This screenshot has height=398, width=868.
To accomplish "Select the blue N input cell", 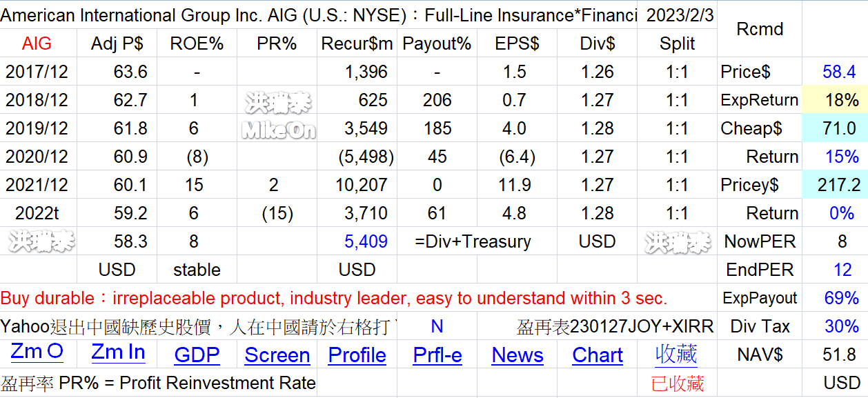I will [x=437, y=326].
